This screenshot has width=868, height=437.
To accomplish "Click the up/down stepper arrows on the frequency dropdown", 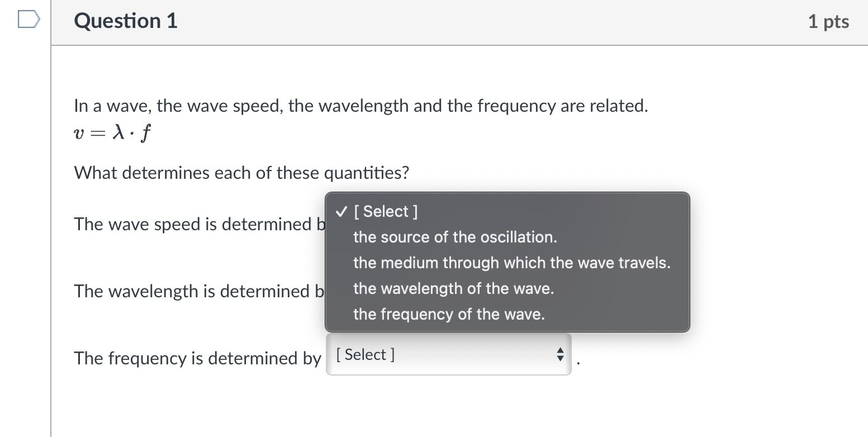I will click(x=559, y=354).
